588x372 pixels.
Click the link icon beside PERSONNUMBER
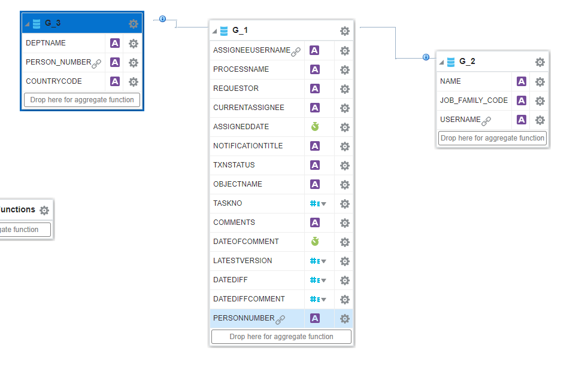281,319
